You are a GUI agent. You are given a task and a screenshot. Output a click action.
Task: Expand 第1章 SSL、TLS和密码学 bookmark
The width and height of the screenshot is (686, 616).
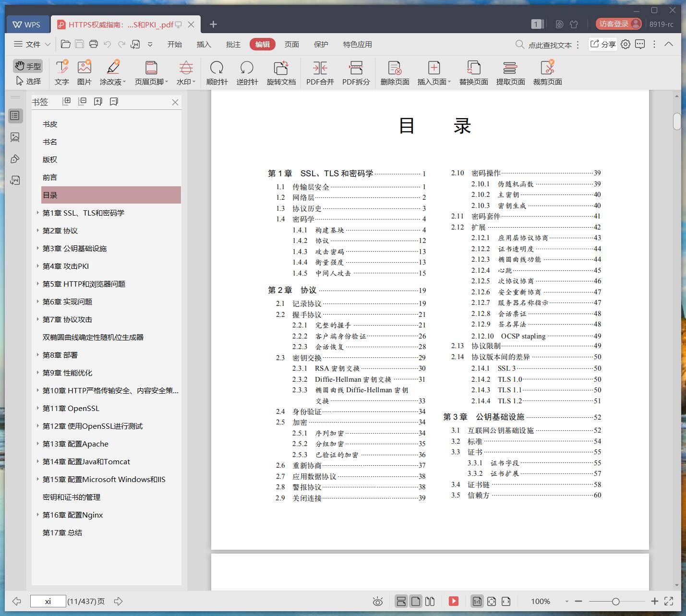(x=38, y=213)
